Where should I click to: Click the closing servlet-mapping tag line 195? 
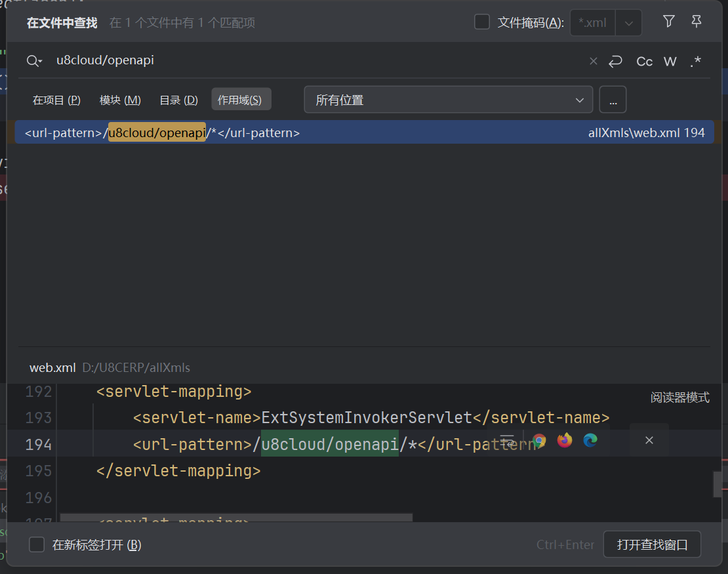(178, 471)
